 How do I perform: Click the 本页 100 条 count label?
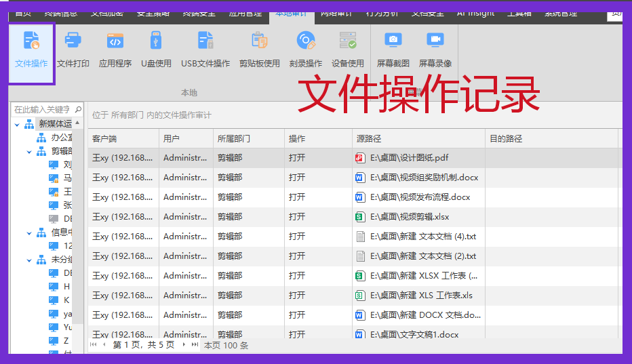(x=226, y=346)
